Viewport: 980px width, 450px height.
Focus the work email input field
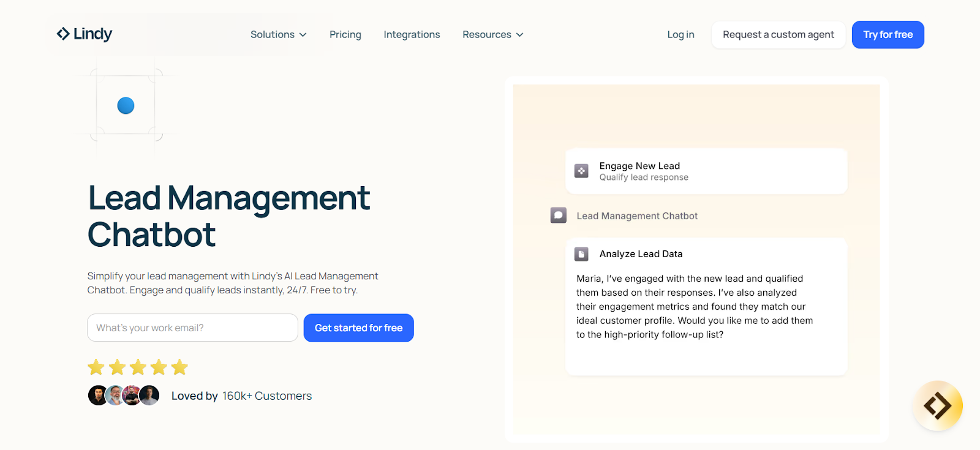(x=192, y=328)
